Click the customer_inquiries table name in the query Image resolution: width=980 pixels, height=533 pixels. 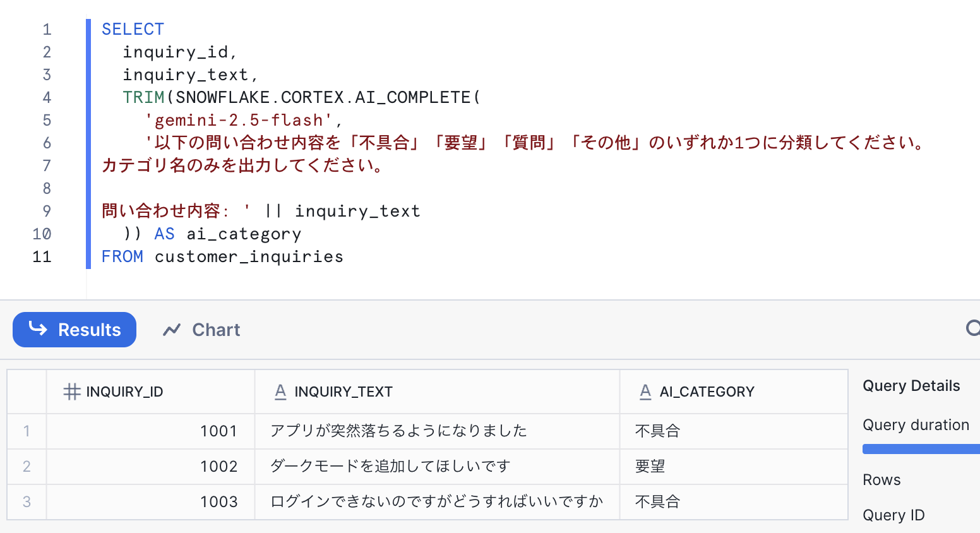tap(249, 256)
